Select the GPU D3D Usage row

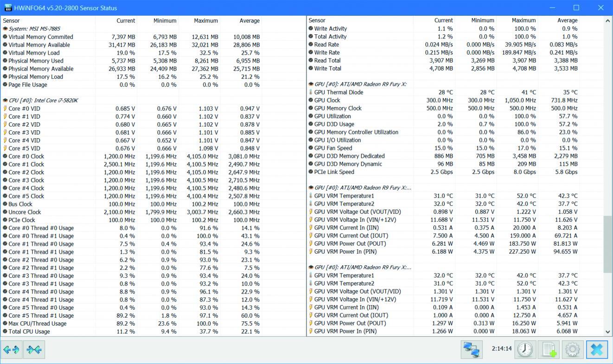point(443,124)
